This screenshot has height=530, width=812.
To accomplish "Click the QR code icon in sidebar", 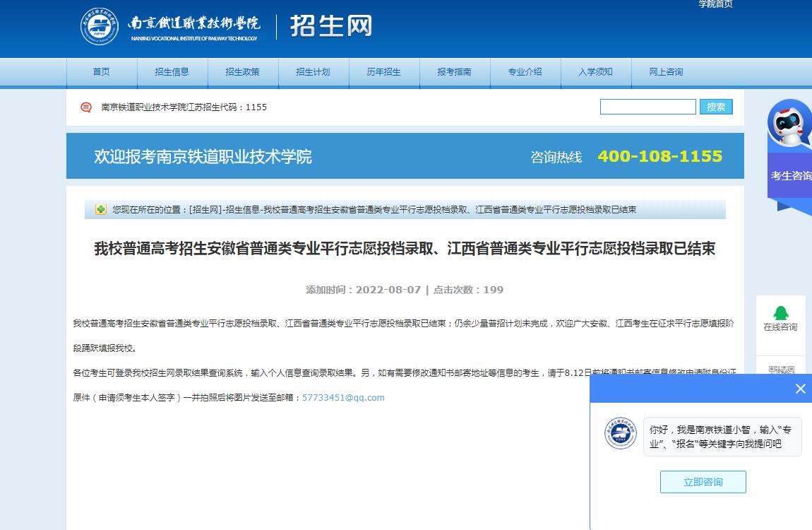I will tap(782, 370).
